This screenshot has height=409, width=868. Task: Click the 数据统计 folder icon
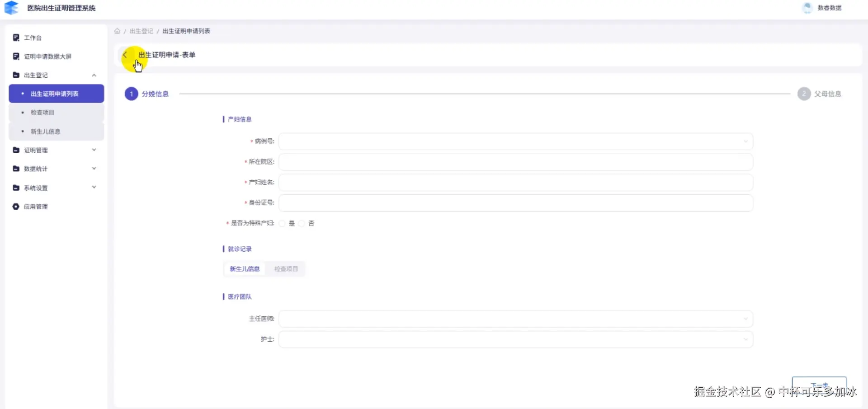point(16,169)
